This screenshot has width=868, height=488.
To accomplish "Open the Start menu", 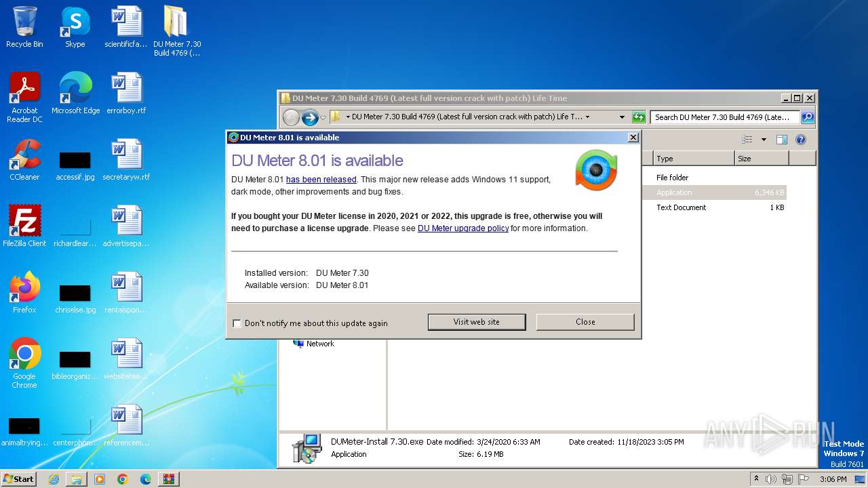I will click(19, 479).
